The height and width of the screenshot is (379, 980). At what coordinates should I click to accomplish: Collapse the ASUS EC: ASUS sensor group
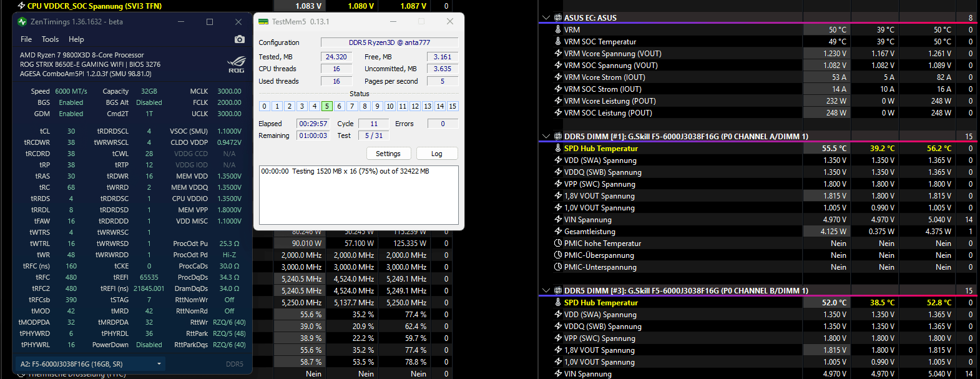point(546,17)
